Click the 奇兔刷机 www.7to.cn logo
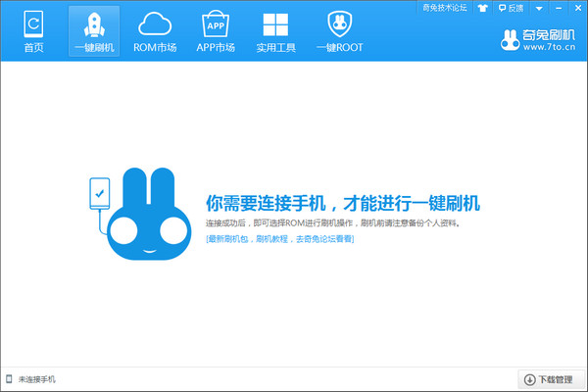Viewport: 588px width, 392px height. pos(537,40)
